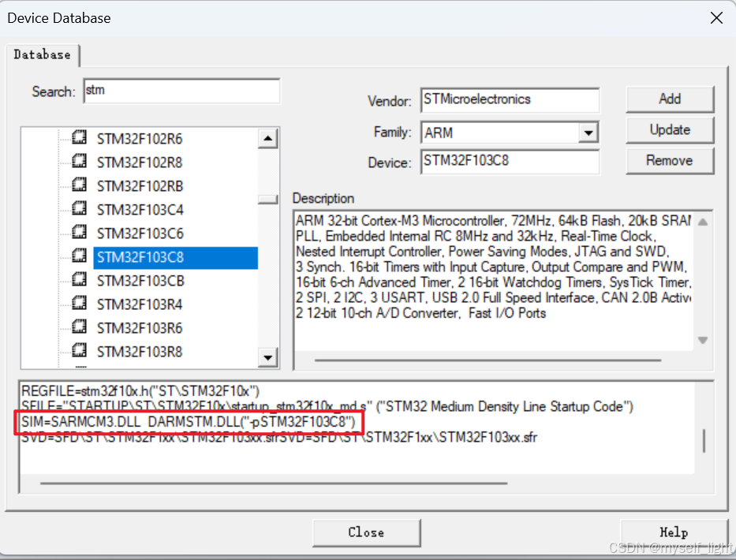Open the Family dropdown arrow
The width and height of the screenshot is (736, 560).
(x=588, y=133)
